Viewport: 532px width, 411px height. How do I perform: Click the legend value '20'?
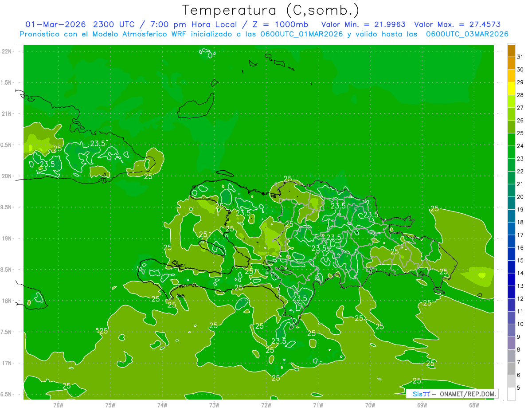520,197
